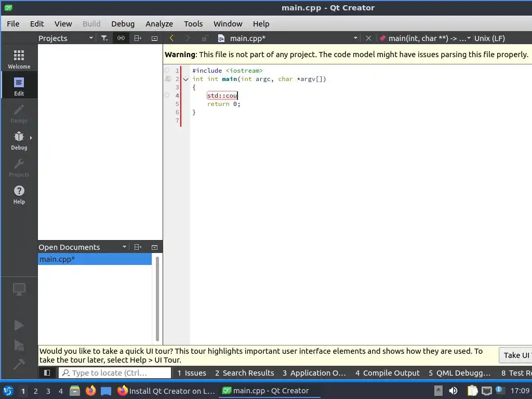Open the File menu
The width and height of the screenshot is (532, 399).
(13, 24)
